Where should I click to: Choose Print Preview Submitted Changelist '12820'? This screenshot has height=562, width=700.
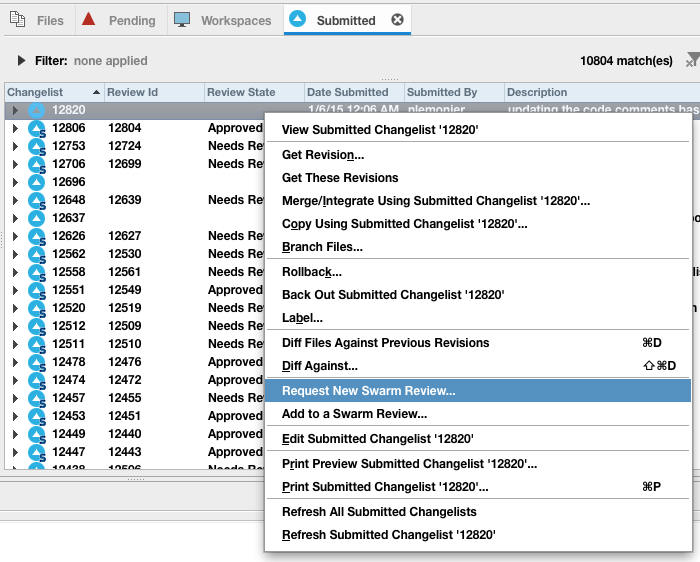(x=478, y=464)
